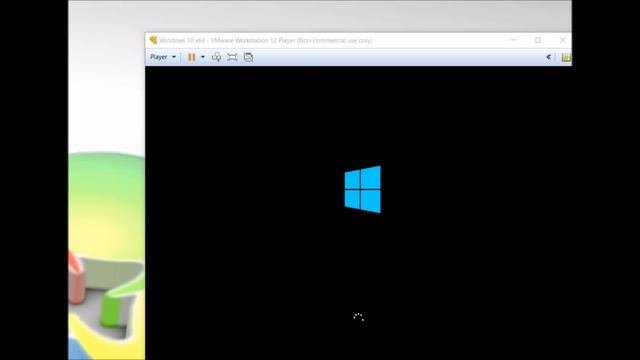Open the Player menu
The image size is (640, 360).
[162, 57]
